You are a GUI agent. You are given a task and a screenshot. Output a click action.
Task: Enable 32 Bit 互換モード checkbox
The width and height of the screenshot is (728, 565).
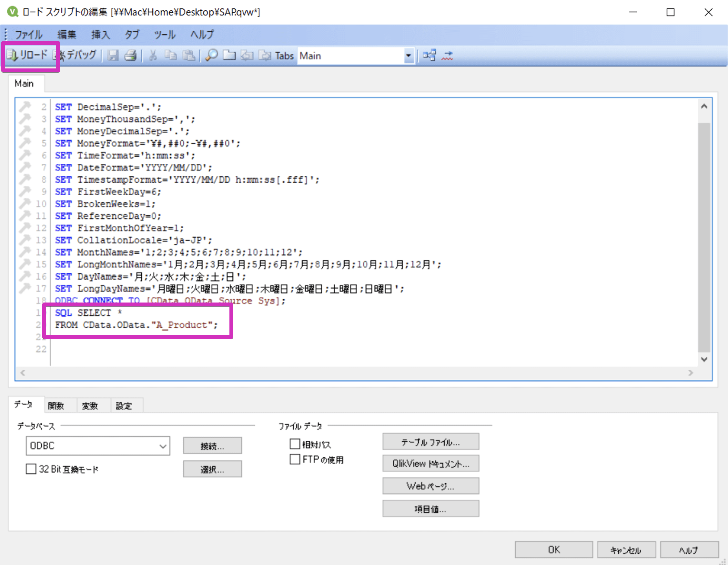31,469
